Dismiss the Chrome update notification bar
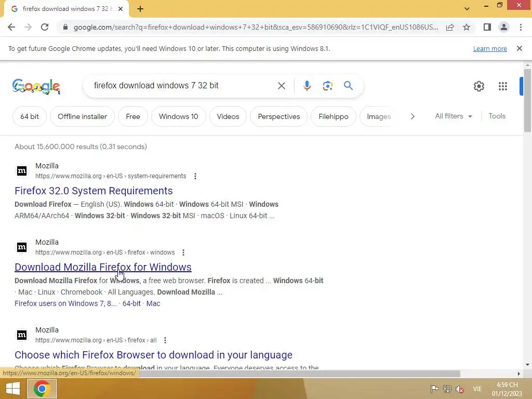The height and width of the screenshot is (399, 532). click(x=520, y=48)
